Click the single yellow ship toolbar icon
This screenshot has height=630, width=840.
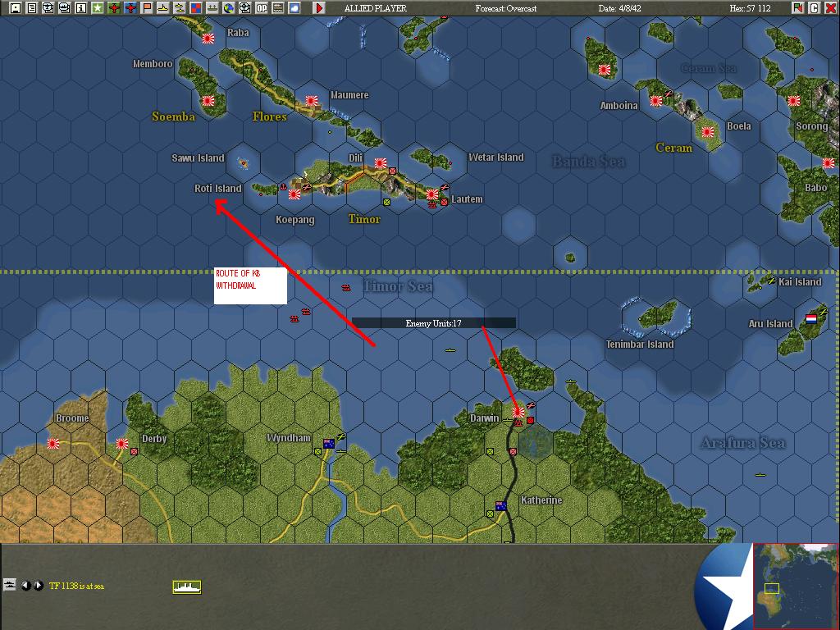tap(163, 8)
